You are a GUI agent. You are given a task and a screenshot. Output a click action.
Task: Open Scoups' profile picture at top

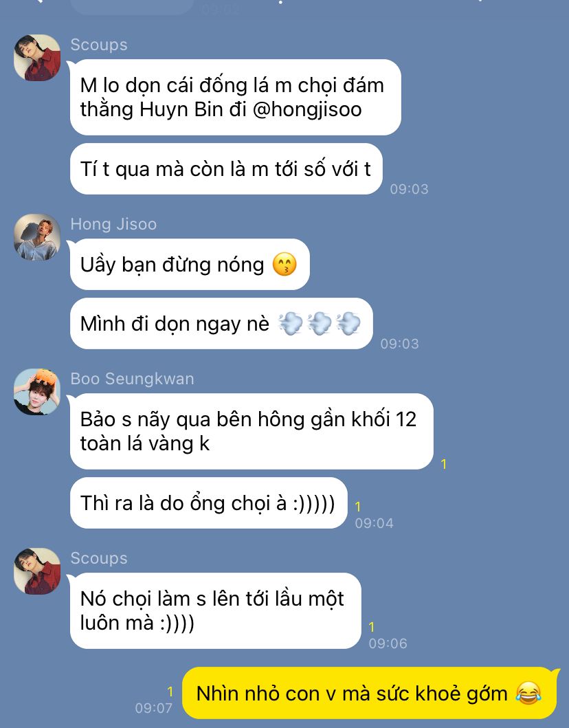click(x=37, y=58)
